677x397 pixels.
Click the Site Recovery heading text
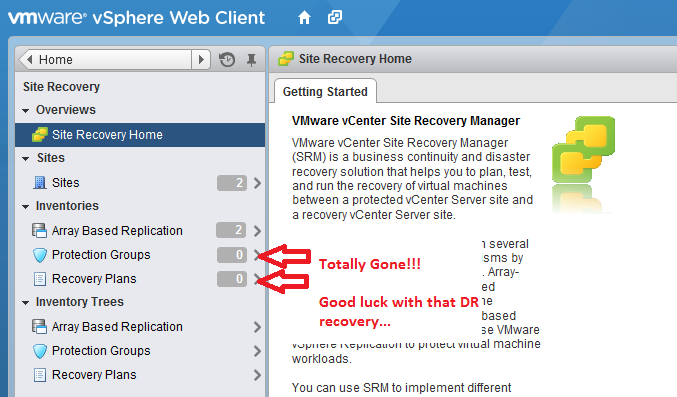coord(61,87)
